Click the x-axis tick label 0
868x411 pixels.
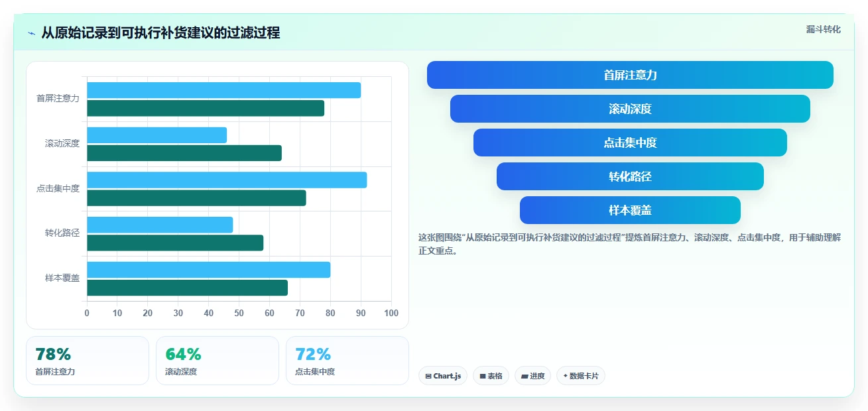[x=87, y=314]
